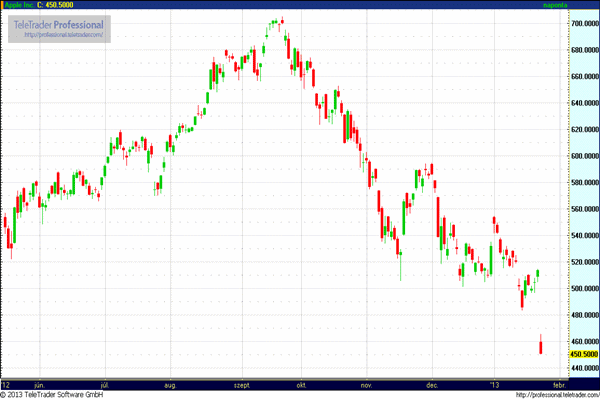Click the aug. month marker

169,383
